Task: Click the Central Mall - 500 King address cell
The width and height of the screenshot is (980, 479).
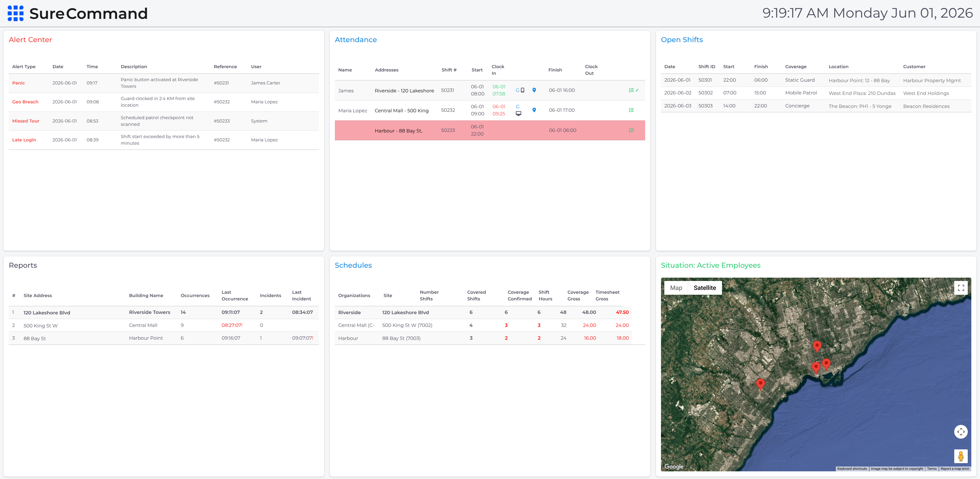Action: [401, 110]
